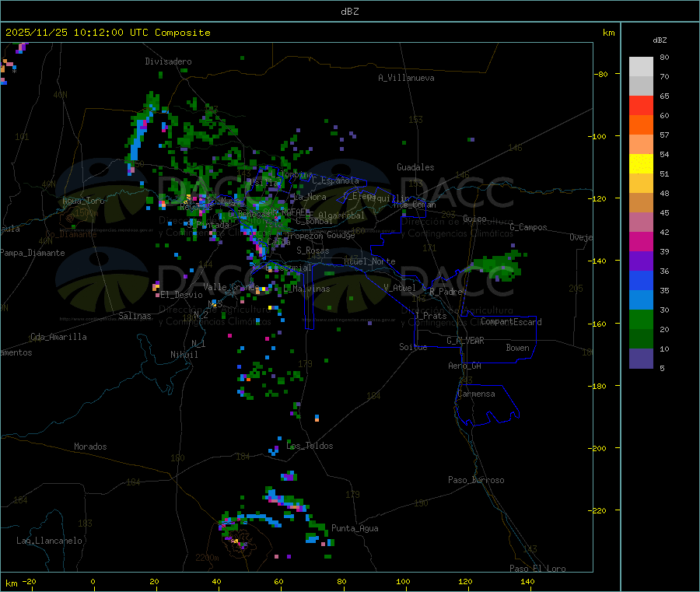Viewport: 700px width, 592px height.
Task: Click the Atuel_Norte label
Action: [369, 261]
